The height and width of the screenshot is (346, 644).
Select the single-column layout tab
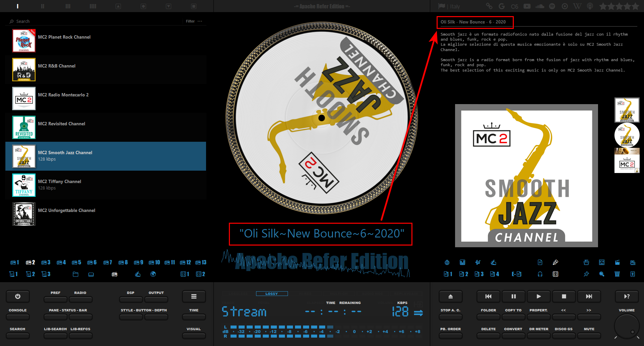click(17, 6)
